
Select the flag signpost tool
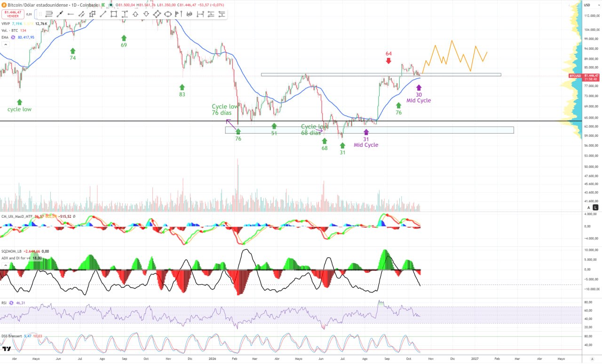coord(179,14)
